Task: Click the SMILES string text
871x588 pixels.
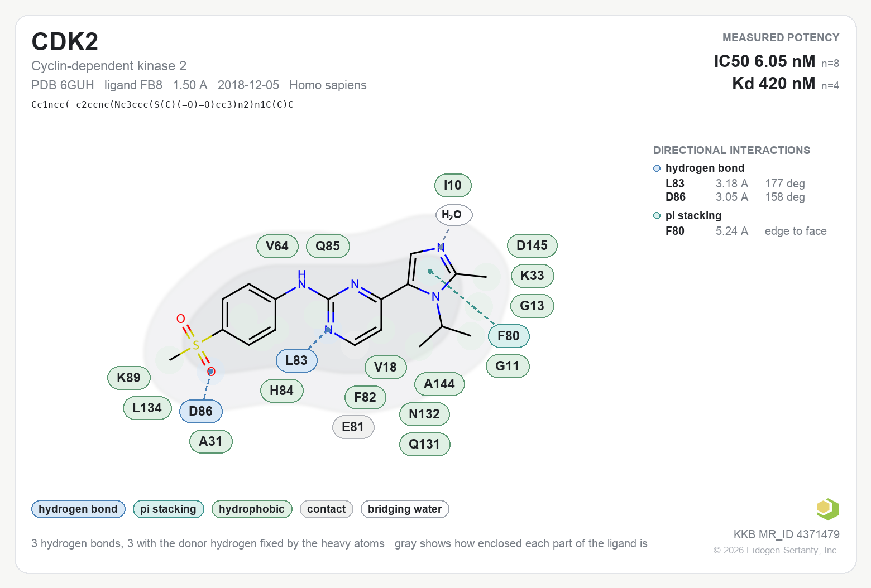Action: coord(162,104)
